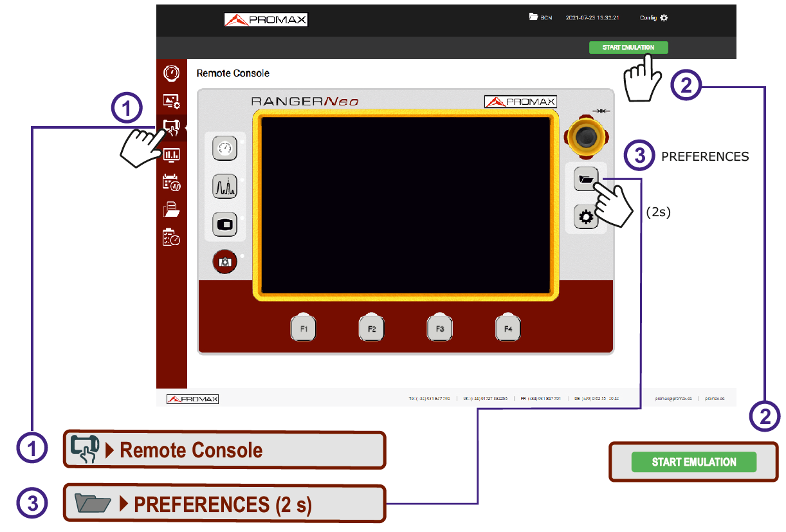This screenshot has height=532, width=786.
Task: Open the gauge dashboard icon in the red sidebar
Action: (171, 73)
